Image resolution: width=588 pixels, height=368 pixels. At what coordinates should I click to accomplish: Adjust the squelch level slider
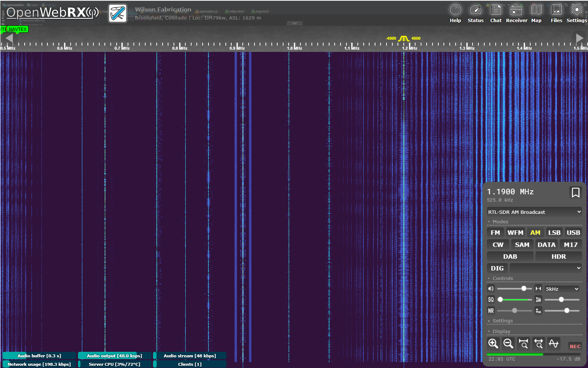(514, 300)
